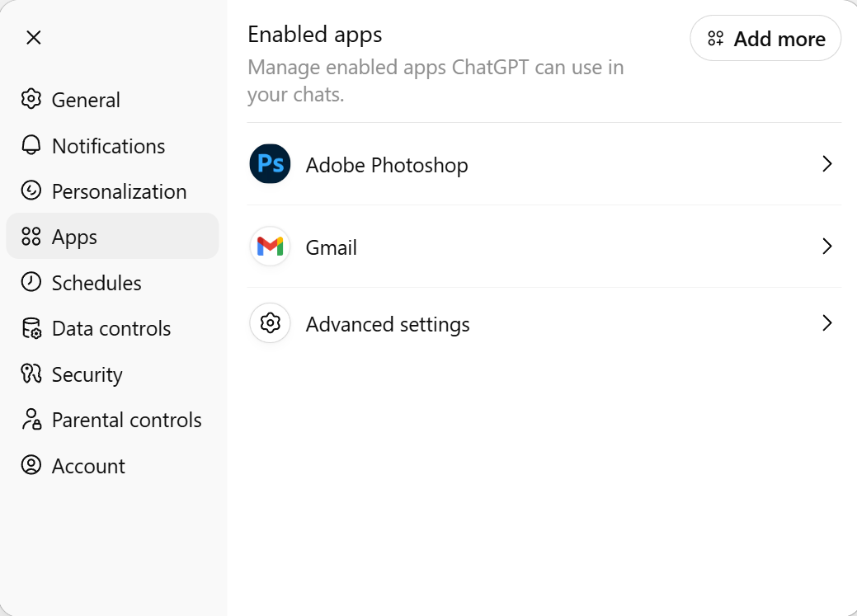This screenshot has height=616, width=857.
Task: Click the Gmail envelope icon
Action: pyautogui.click(x=270, y=247)
